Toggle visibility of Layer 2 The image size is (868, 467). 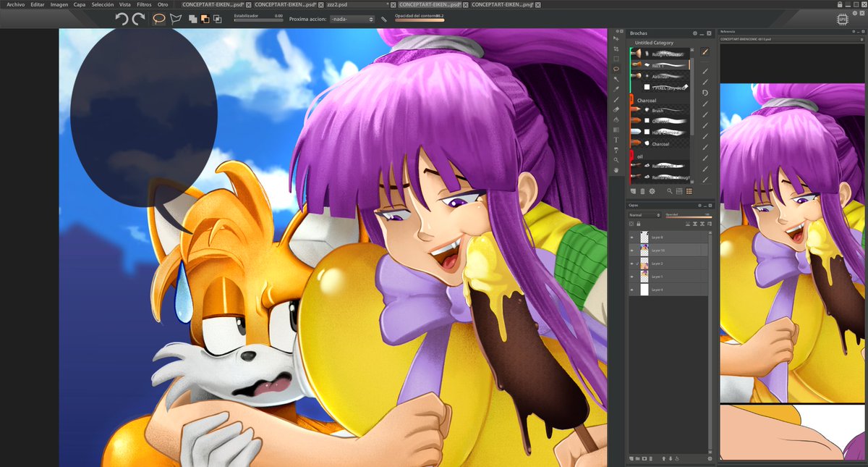(631, 264)
